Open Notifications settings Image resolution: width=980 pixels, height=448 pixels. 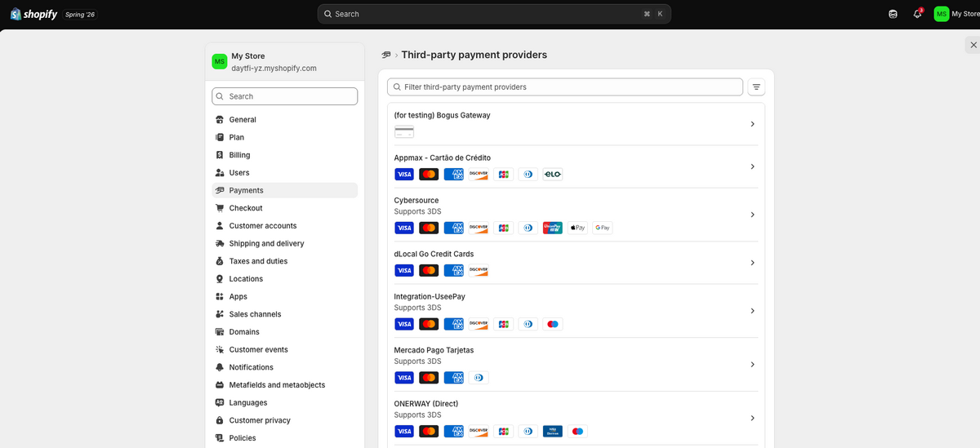(285, 367)
